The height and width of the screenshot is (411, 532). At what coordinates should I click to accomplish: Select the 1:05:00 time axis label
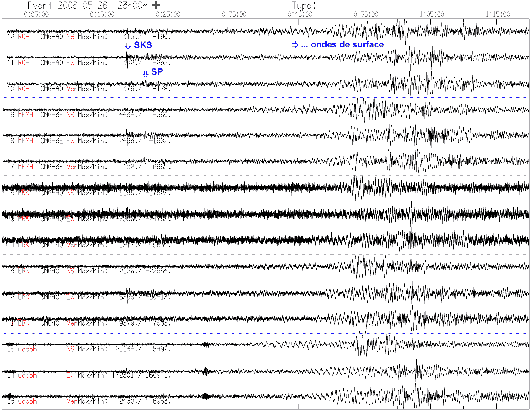pyautogui.click(x=432, y=14)
